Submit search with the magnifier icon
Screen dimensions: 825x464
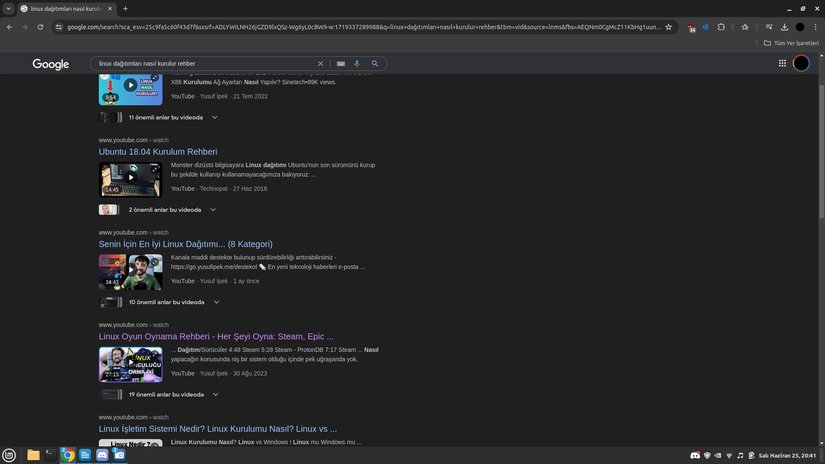375,64
